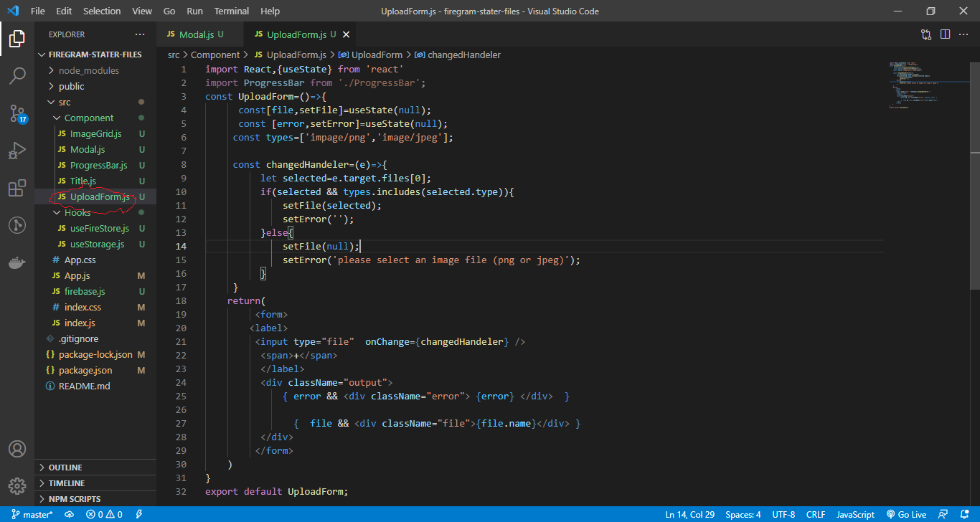Open ProgressBar.js in explorer

pyautogui.click(x=95, y=165)
